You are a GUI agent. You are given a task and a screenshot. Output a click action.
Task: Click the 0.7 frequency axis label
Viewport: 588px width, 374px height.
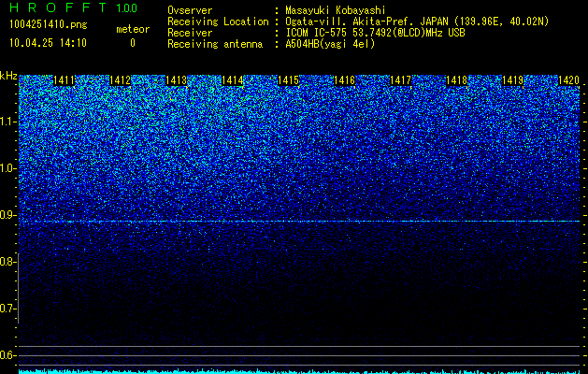coord(7,309)
